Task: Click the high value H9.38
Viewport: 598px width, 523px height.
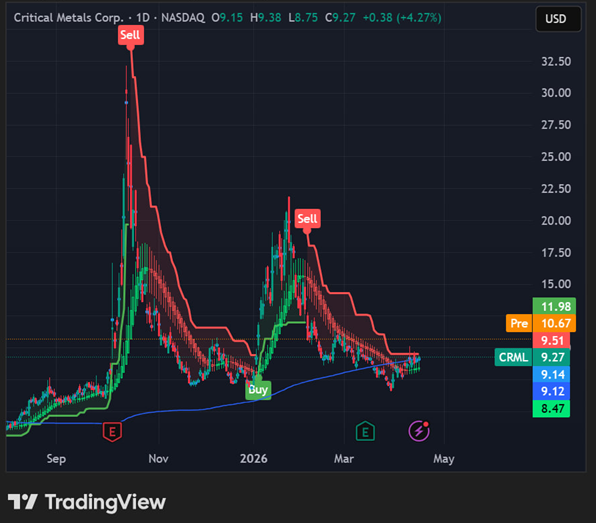Action: pyautogui.click(x=265, y=18)
